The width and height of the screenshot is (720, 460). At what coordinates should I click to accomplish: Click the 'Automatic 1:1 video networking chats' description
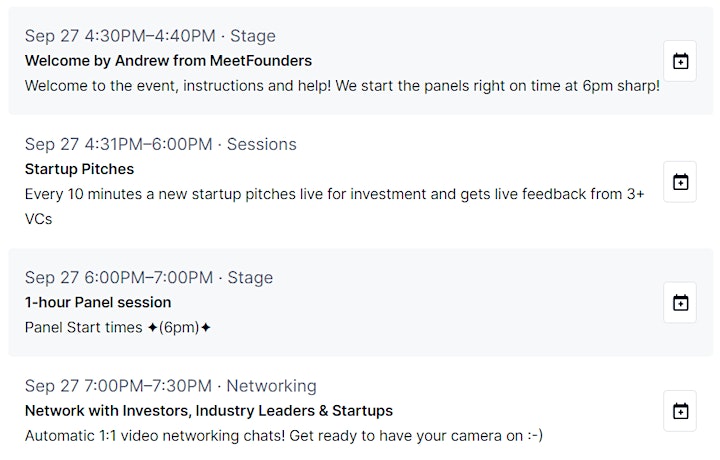click(x=284, y=436)
